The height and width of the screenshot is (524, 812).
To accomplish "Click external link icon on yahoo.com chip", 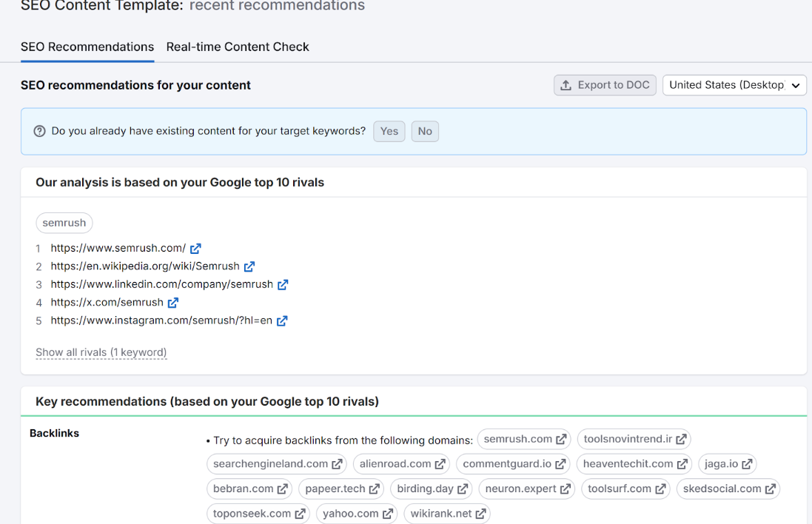I will (x=388, y=514).
